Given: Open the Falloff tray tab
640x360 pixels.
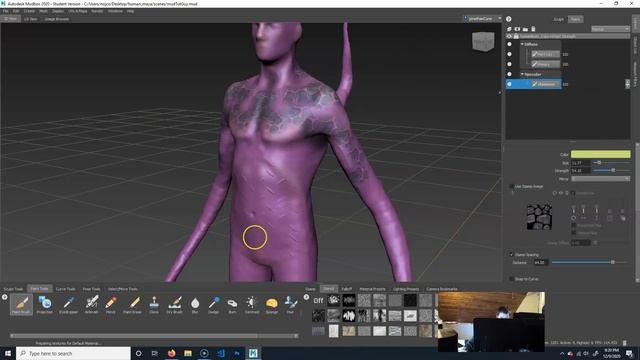Looking at the screenshot, I should 347,289.
